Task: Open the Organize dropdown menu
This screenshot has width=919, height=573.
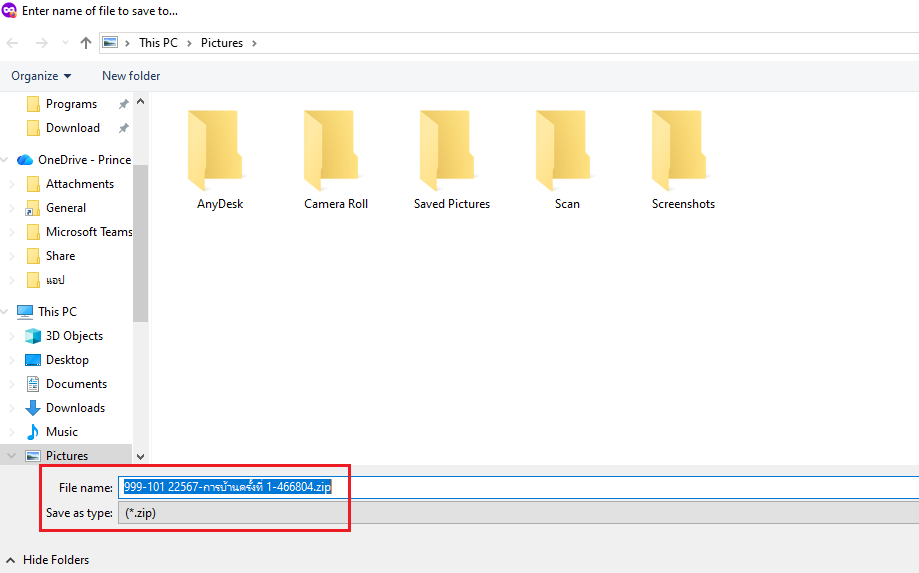Action: 41,76
